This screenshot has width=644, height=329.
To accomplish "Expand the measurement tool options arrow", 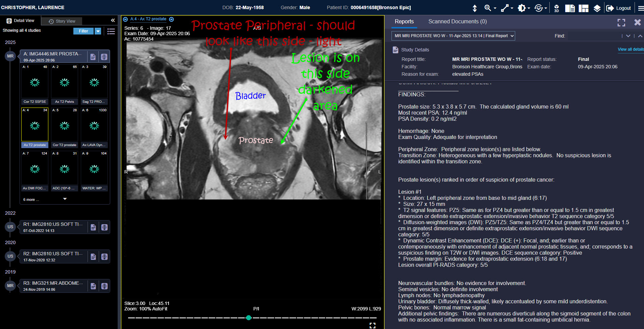I will pyautogui.click(x=512, y=8).
